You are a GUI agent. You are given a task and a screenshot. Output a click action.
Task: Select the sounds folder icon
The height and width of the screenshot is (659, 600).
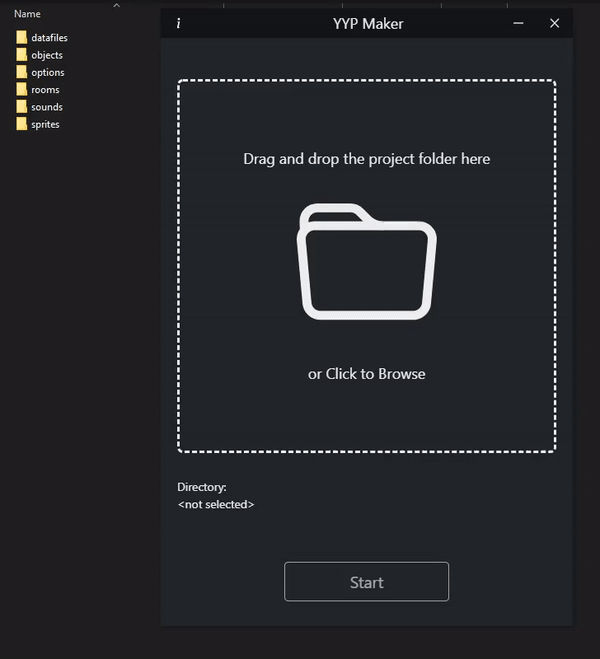click(x=21, y=107)
